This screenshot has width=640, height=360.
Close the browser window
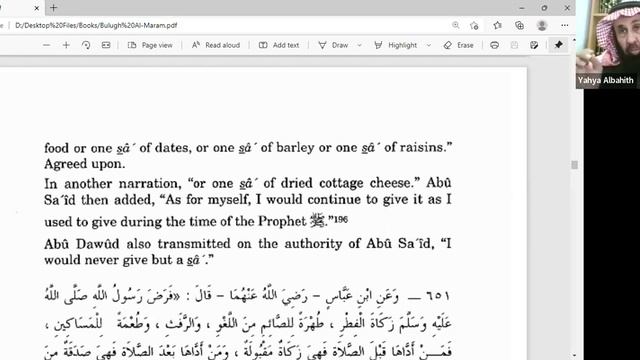(567, 8)
